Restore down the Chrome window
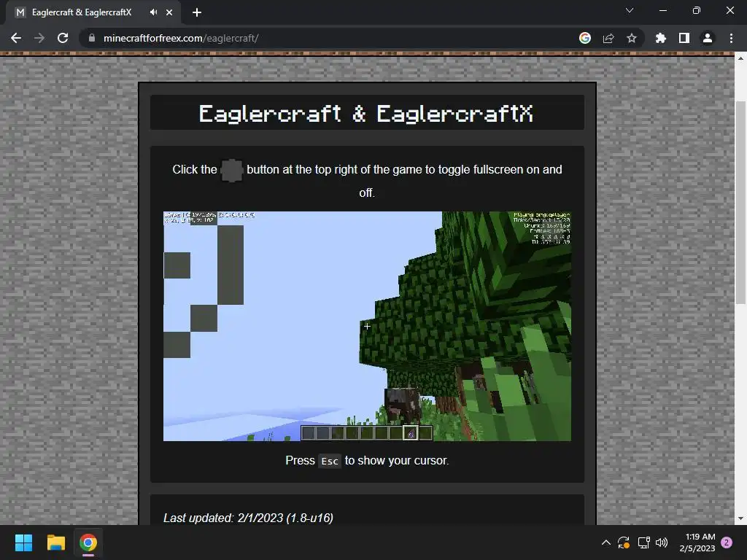Viewport: 747px width, 560px height. [x=697, y=10]
